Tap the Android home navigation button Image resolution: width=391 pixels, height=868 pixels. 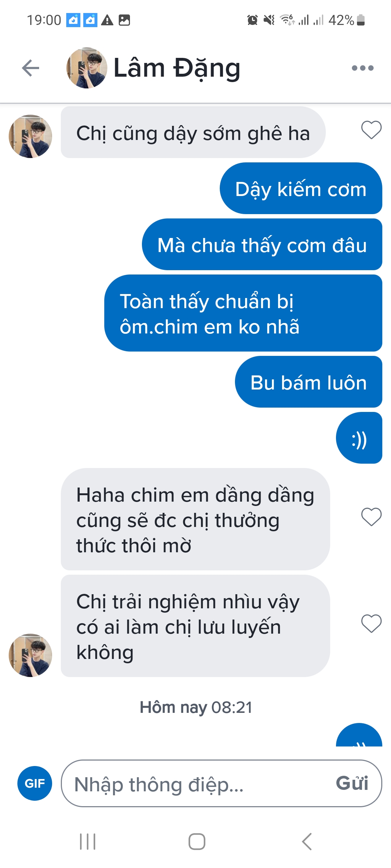click(x=197, y=842)
